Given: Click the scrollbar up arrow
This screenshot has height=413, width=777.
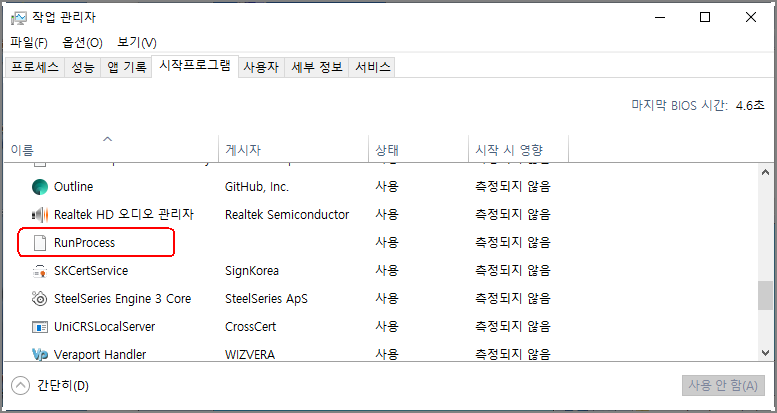Looking at the screenshot, I should [x=765, y=173].
